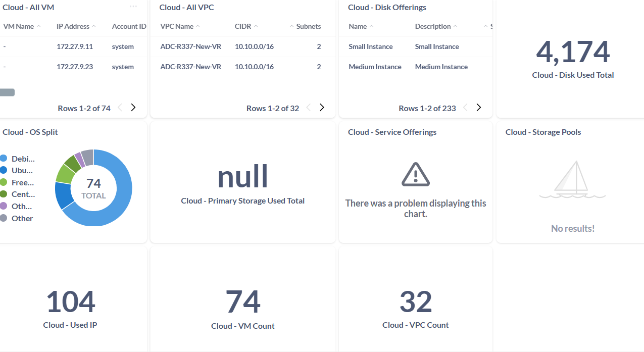Go to next page of All VM table
This screenshot has height=352, width=644.
coord(133,108)
